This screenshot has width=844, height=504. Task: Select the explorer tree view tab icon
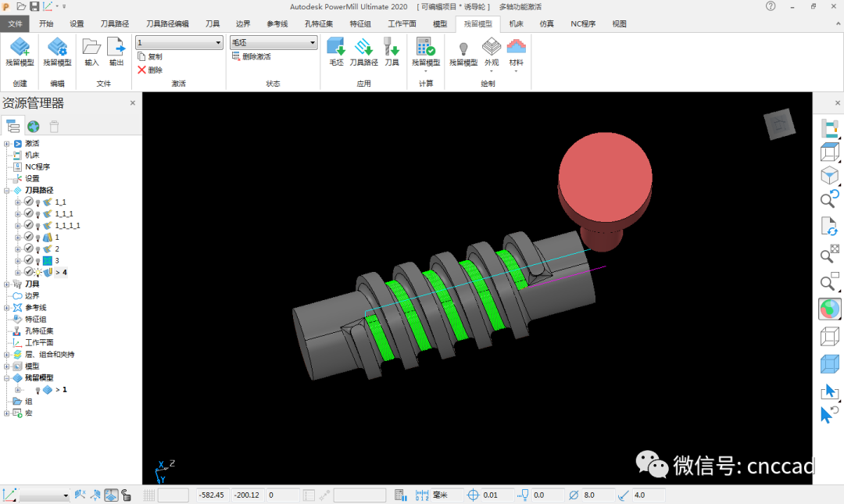[x=13, y=127]
